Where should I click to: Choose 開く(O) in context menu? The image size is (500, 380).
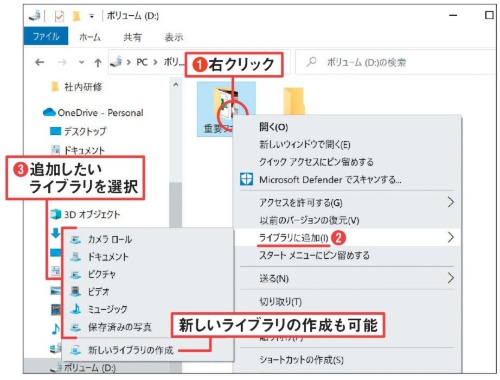274,127
